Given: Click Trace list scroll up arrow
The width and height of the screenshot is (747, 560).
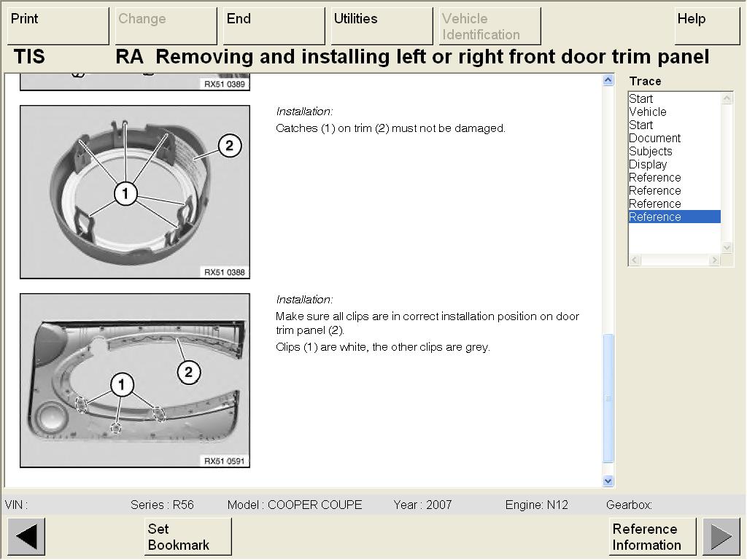Looking at the screenshot, I should [727, 98].
